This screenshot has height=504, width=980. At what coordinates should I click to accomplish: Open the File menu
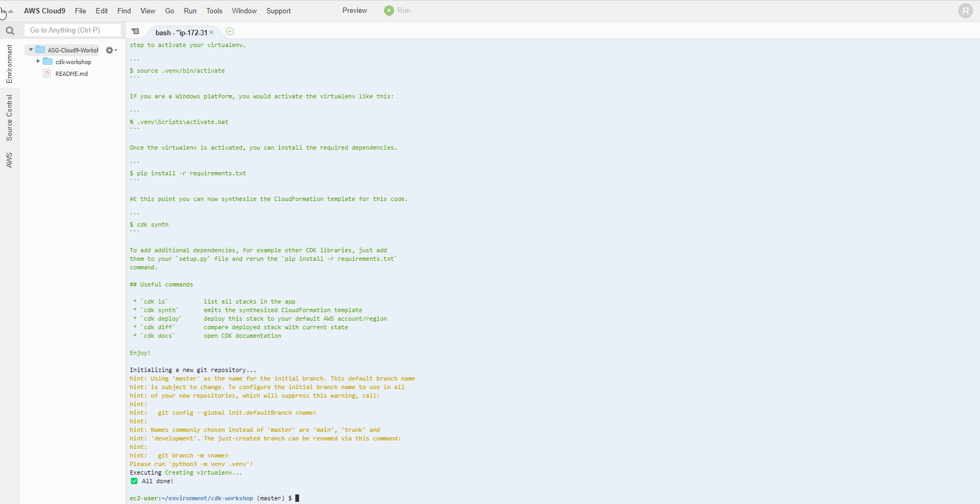tap(80, 11)
